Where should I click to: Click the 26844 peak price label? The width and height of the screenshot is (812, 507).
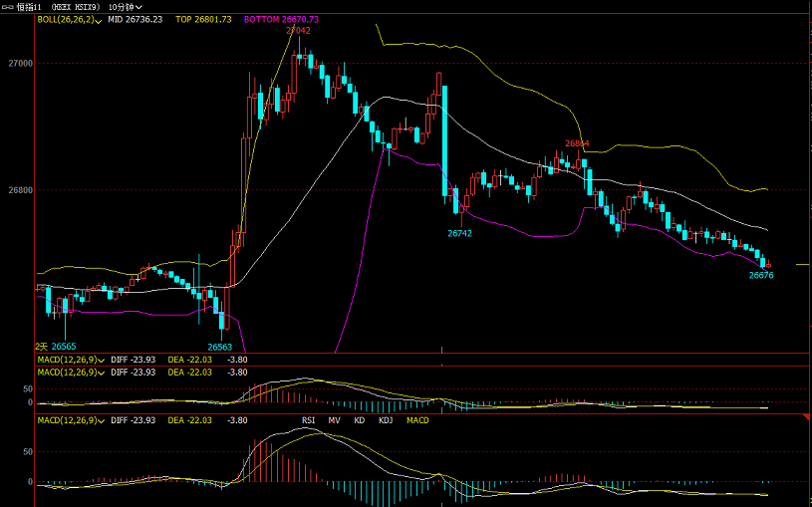(577, 143)
